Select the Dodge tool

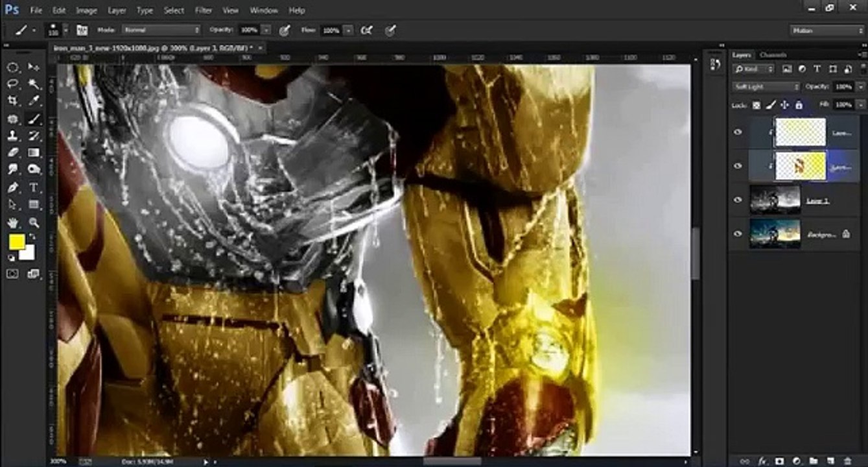coord(34,169)
